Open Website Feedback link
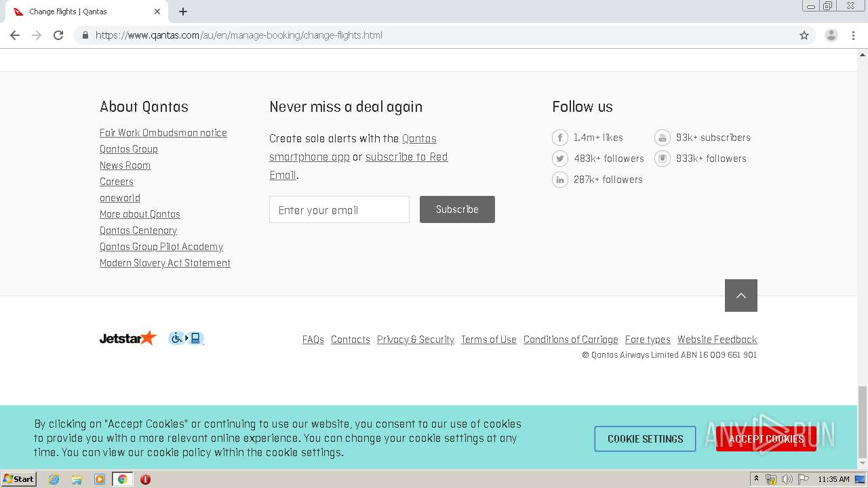Image resolution: width=868 pixels, height=488 pixels. tap(717, 340)
